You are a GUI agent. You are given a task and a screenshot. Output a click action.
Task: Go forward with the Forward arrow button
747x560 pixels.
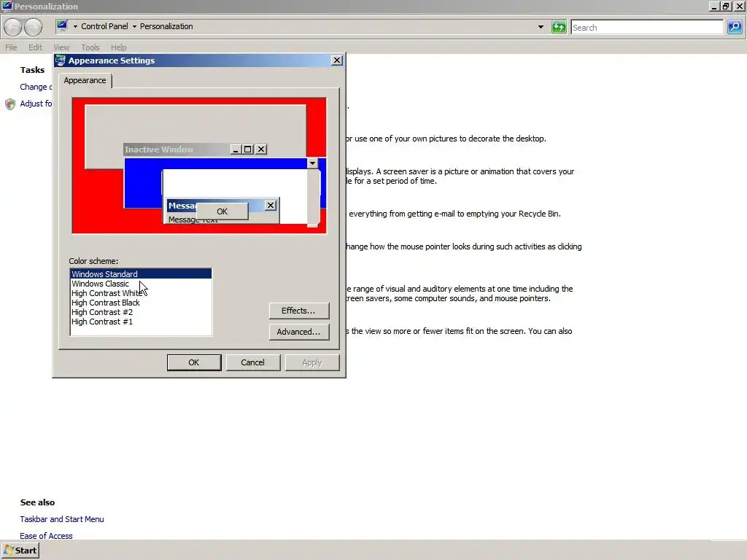tap(33, 27)
